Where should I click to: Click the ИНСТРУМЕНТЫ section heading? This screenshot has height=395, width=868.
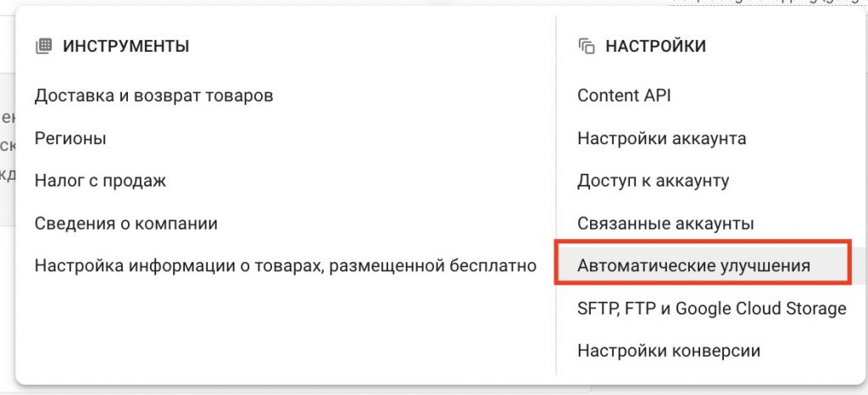coord(126,46)
